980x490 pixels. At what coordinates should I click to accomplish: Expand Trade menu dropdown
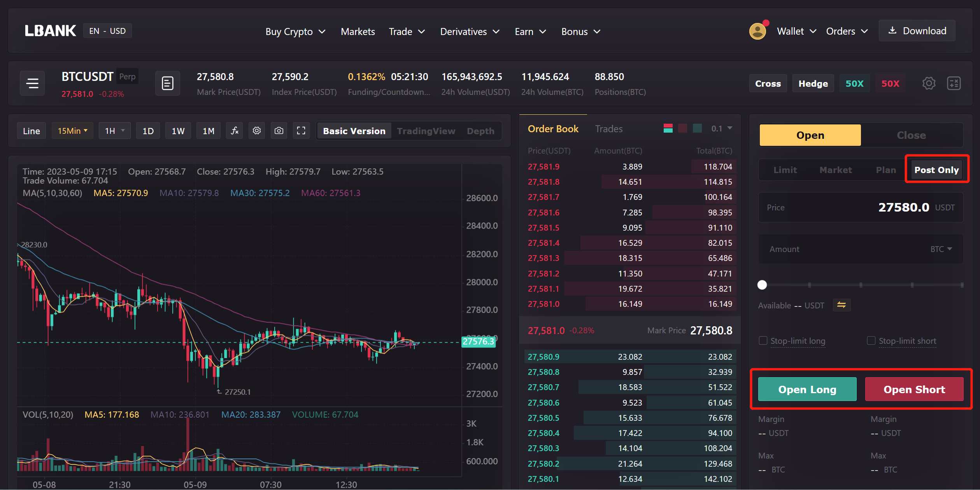(407, 31)
